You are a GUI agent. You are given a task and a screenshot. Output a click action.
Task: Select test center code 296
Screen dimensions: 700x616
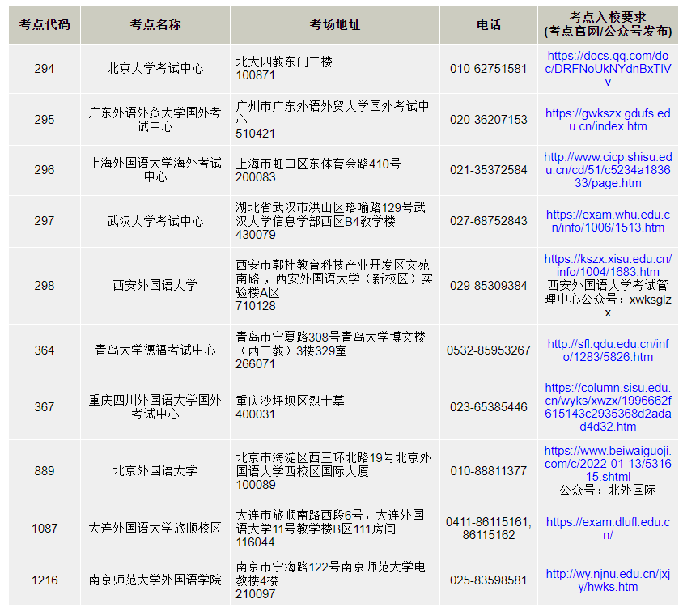pyautogui.click(x=45, y=170)
